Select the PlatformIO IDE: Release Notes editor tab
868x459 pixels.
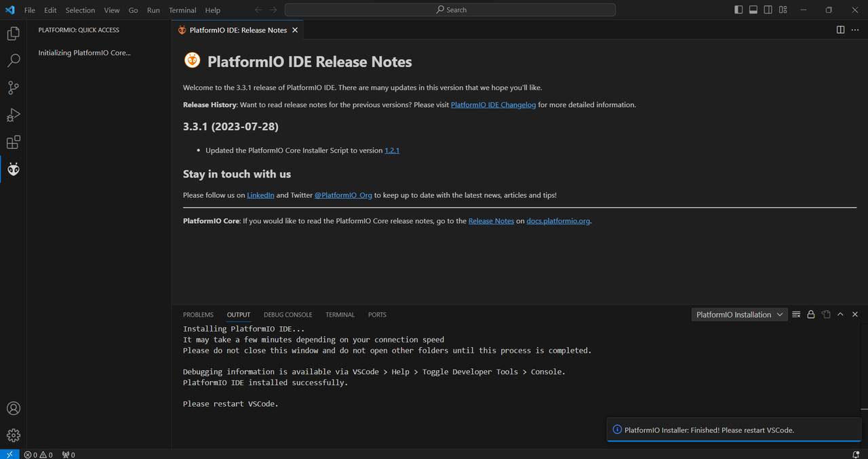tap(237, 30)
